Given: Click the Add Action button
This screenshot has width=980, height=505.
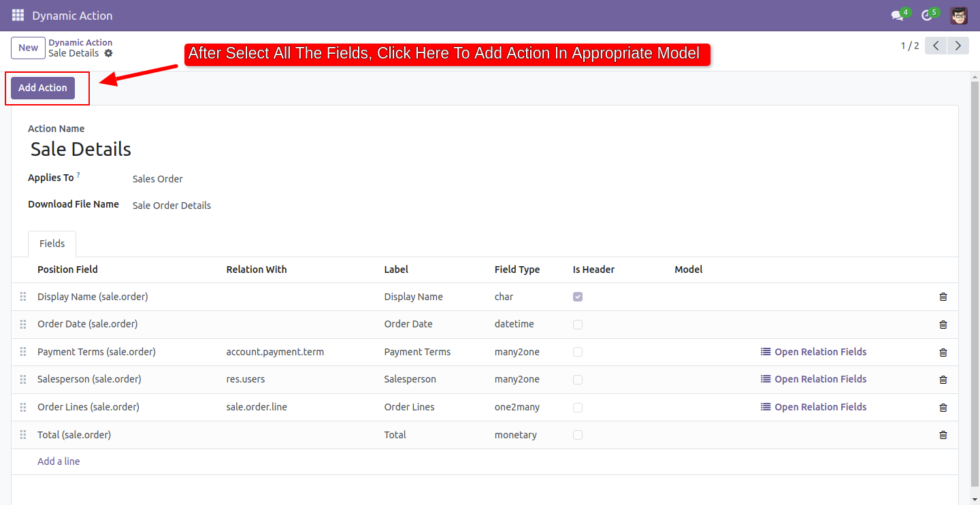Looking at the screenshot, I should point(43,88).
